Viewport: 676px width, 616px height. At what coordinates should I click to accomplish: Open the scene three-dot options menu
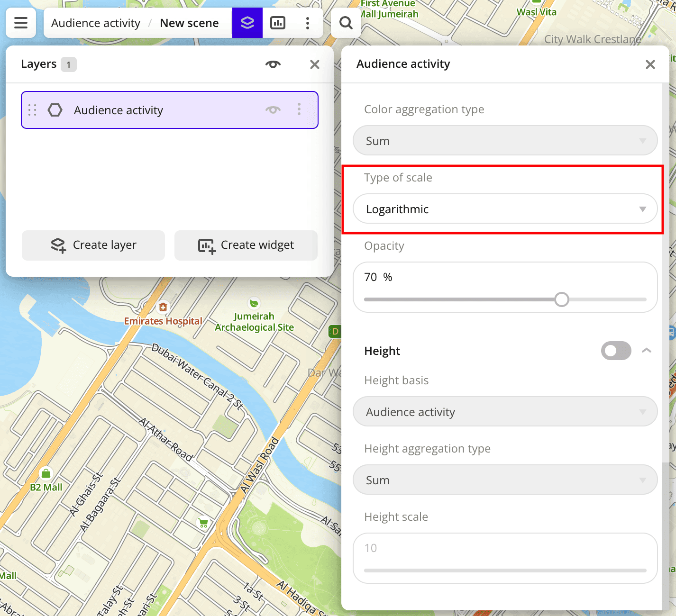[308, 23]
